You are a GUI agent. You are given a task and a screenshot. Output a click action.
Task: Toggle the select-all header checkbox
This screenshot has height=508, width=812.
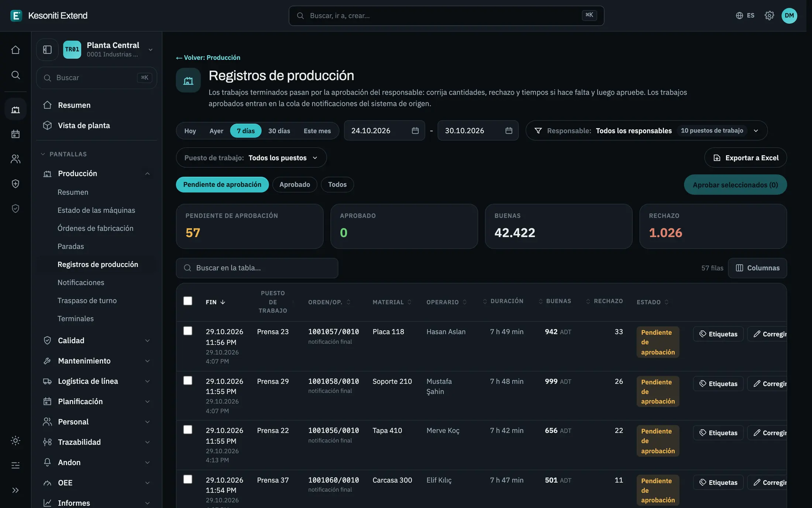(x=187, y=301)
